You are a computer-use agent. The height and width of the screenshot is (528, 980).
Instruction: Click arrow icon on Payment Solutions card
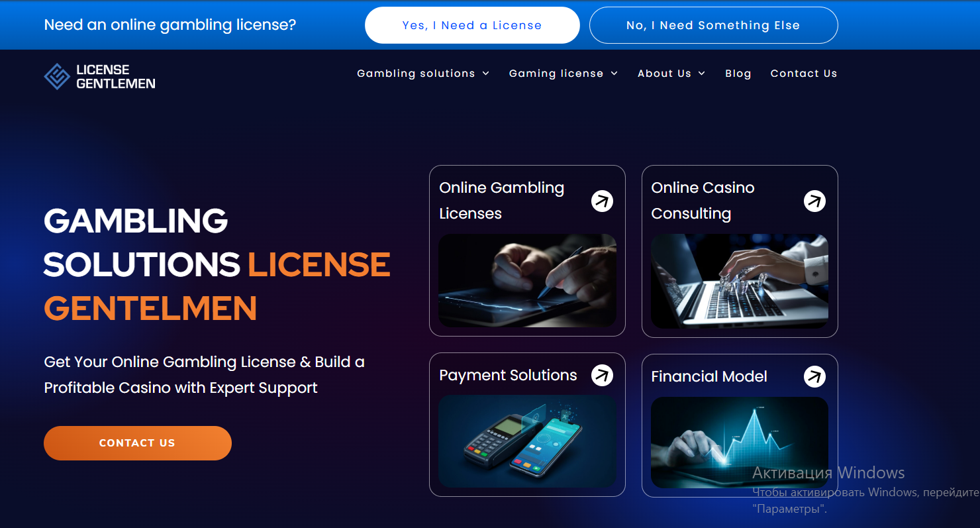(602, 375)
